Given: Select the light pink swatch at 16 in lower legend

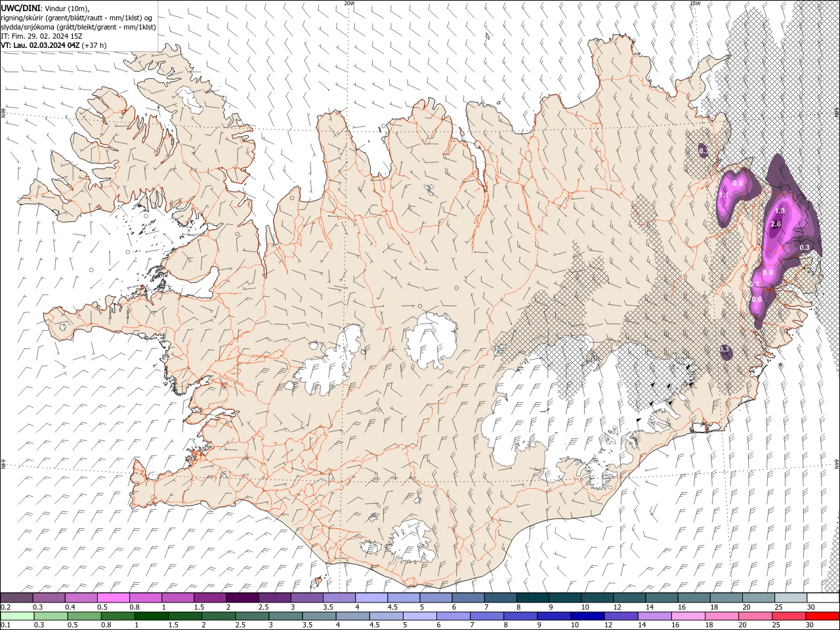Looking at the screenshot, I should [688, 616].
